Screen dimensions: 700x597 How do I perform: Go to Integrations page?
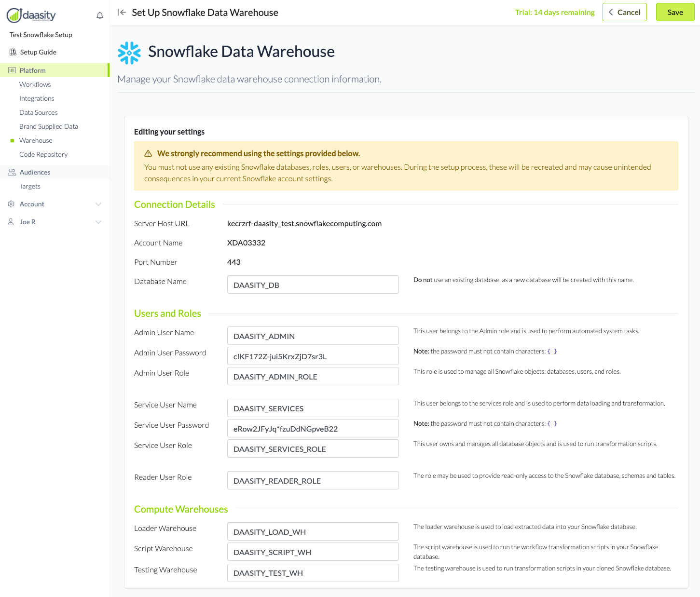coord(37,98)
